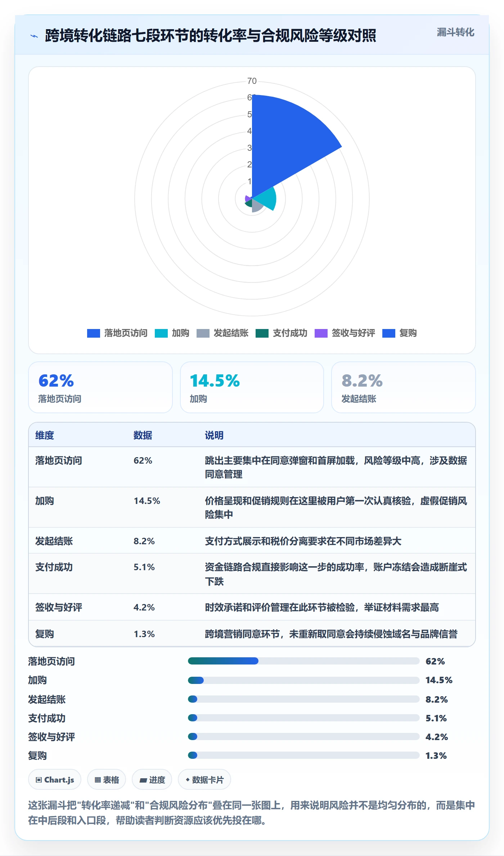Click the 14.5% value in the table
Viewport: 504px width, 856px height.
click(x=147, y=501)
